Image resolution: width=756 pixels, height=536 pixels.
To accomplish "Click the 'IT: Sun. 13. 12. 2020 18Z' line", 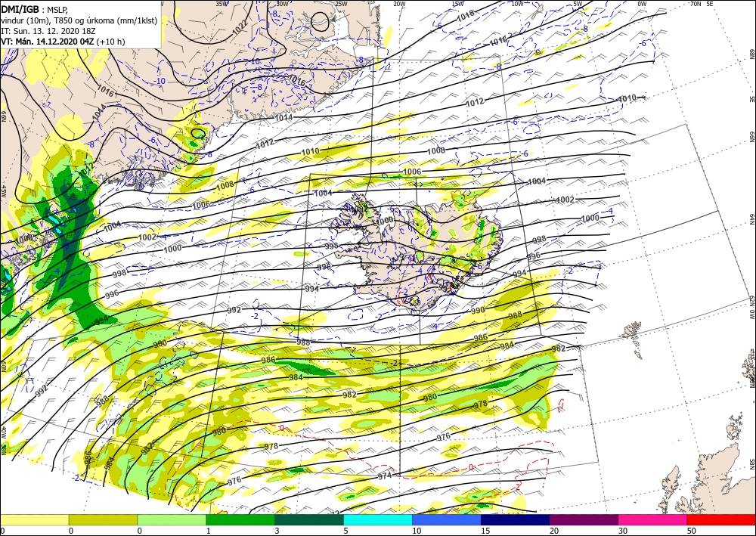I will tap(49, 31).
